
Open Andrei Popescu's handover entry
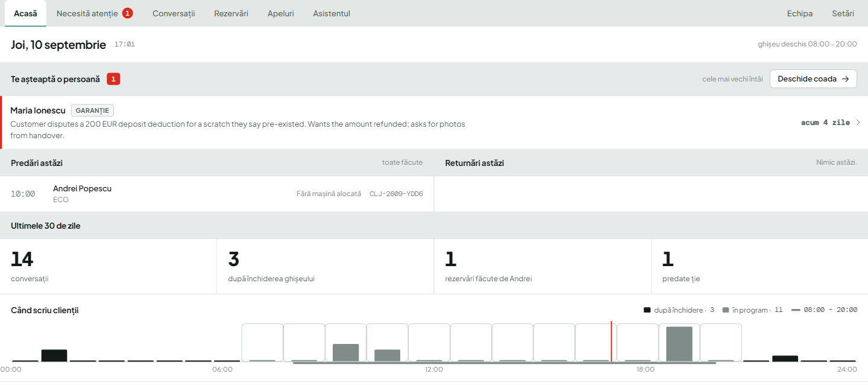[217, 194]
